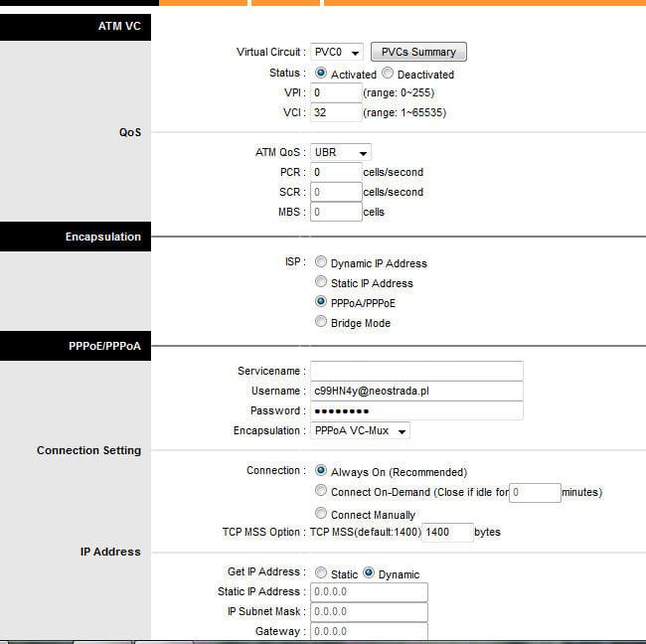Click the Servicename input field
This screenshot has height=644, width=646.
[x=416, y=371]
